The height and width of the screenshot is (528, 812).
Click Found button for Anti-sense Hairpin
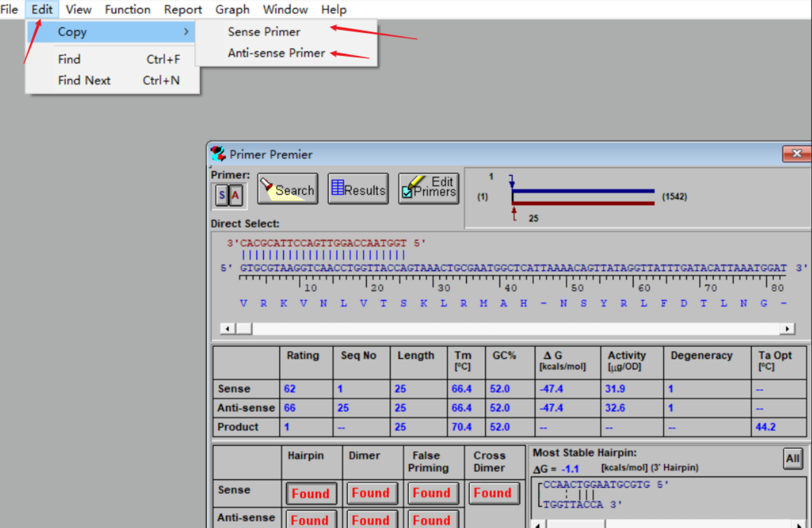(310, 520)
